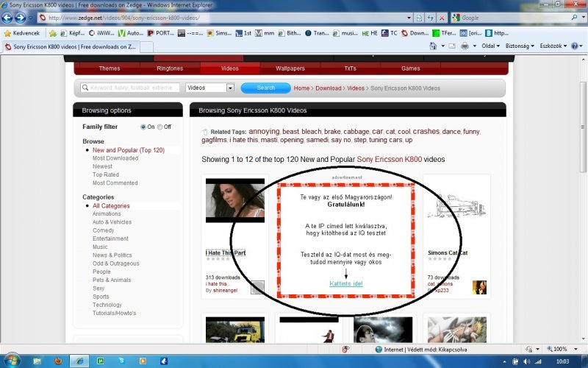This screenshot has height=368, width=588.
Task: Select the Sony Ericsson K800 videos browser tab
Action: pyautogui.click(x=71, y=47)
